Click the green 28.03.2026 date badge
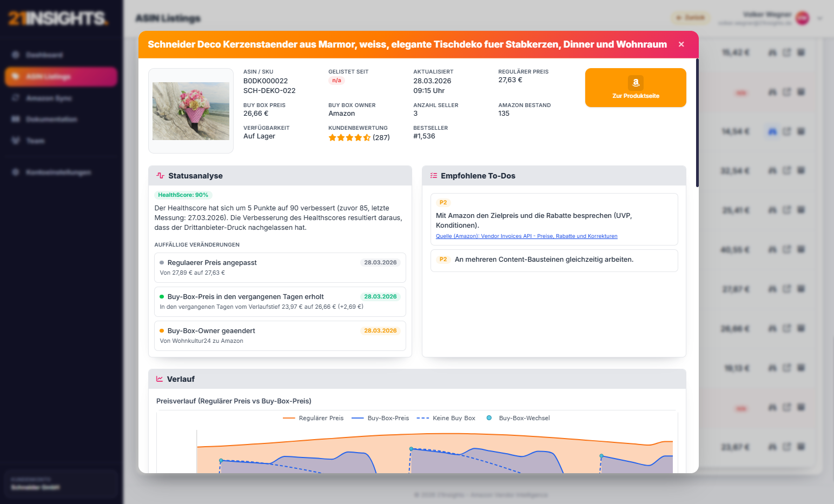The width and height of the screenshot is (834, 504). 380,296
